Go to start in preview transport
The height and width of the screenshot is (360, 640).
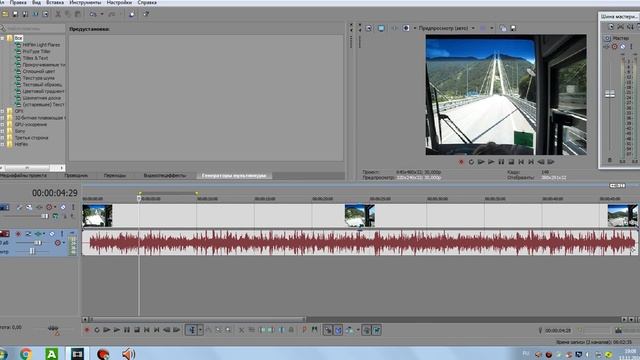521,162
